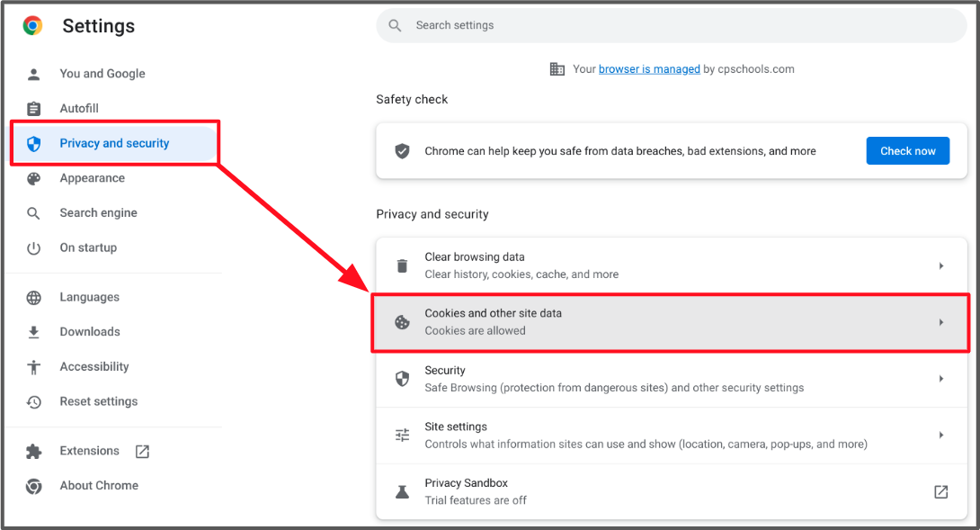Viewport: 980px width, 530px height.
Task: Switch to Privacy and security section
Action: (x=112, y=142)
